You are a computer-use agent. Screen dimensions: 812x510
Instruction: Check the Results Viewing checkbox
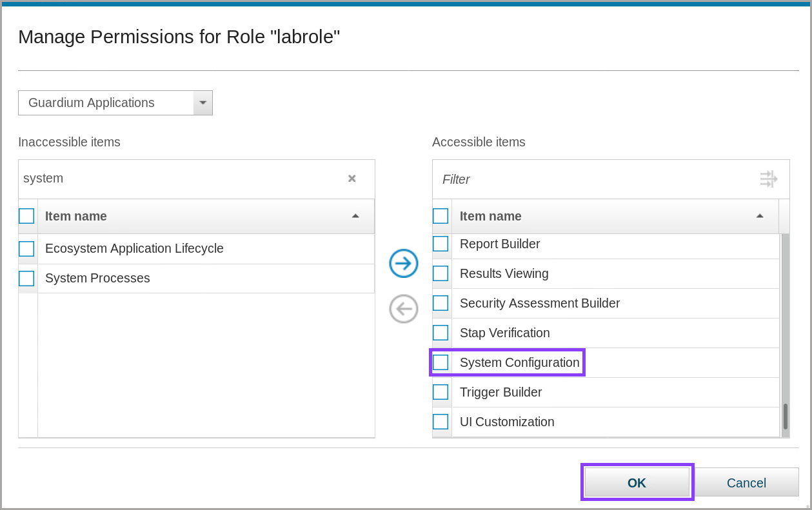coord(441,273)
